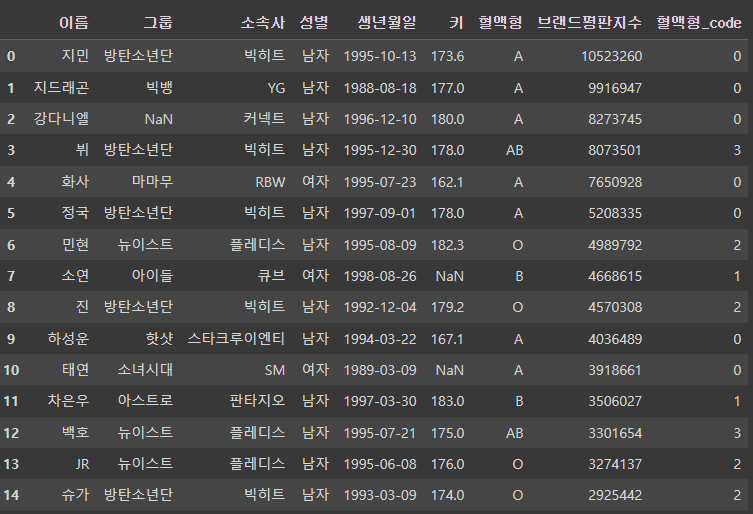Click brand value 4989792
The height and width of the screenshot is (514, 753).
[x=615, y=245]
